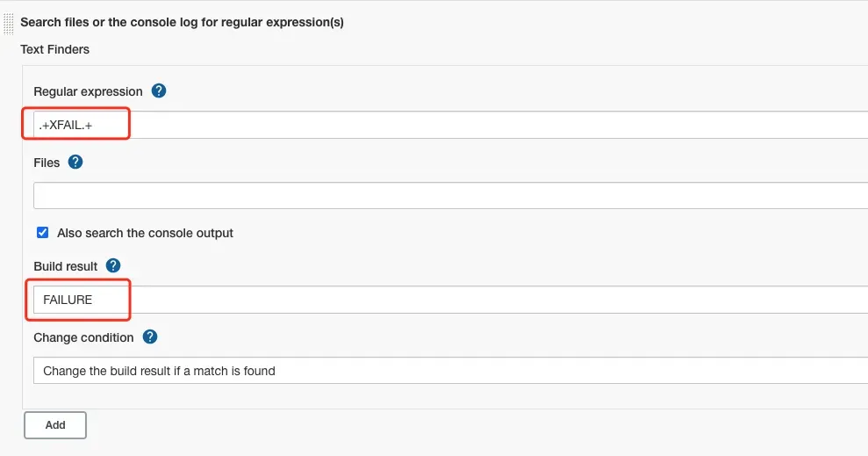Add another Text Finder with Add button
The image size is (868, 456).
pos(55,425)
